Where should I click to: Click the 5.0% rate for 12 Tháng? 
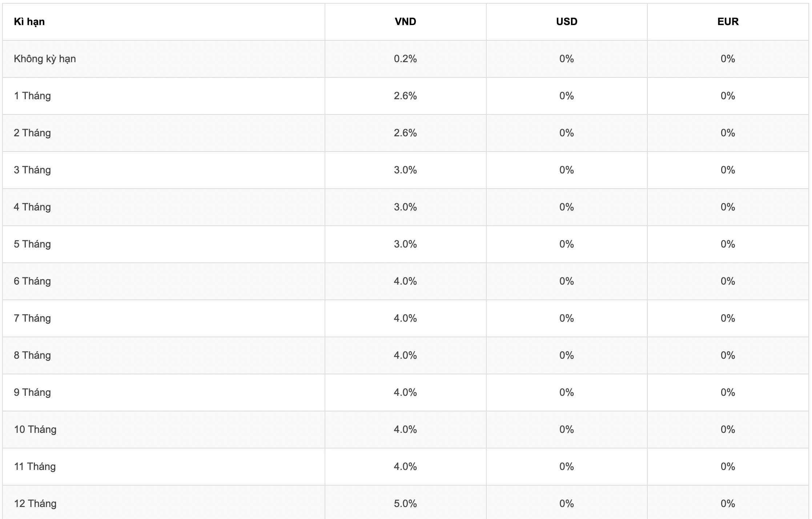coord(405,504)
